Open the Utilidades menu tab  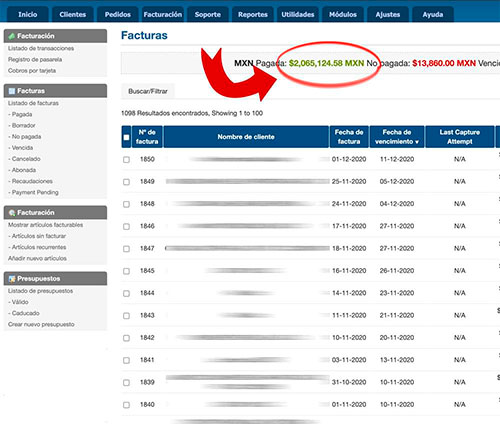pyautogui.click(x=298, y=15)
